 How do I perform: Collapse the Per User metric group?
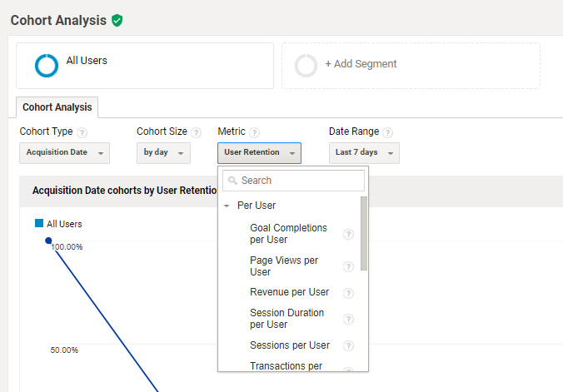coord(227,206)
